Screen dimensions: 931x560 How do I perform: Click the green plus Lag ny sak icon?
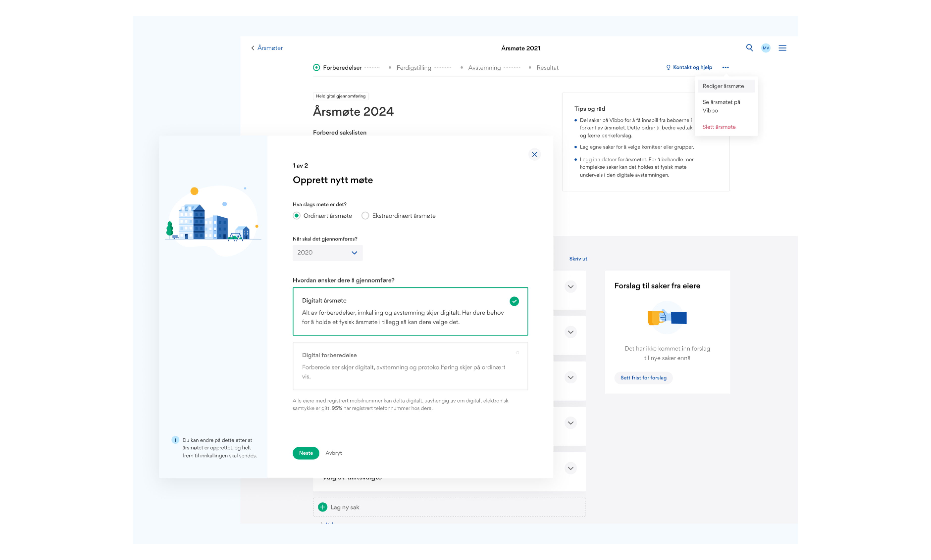click(323, 507)
